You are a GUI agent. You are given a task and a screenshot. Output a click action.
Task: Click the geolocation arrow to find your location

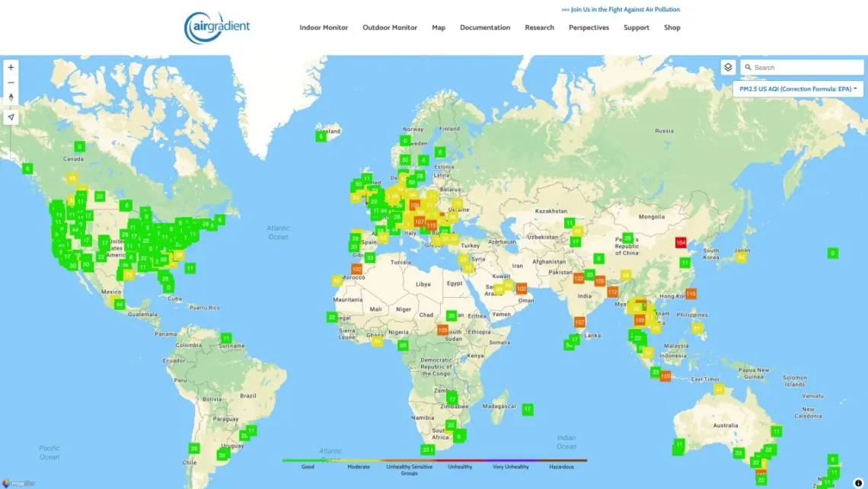pos(11,115)
